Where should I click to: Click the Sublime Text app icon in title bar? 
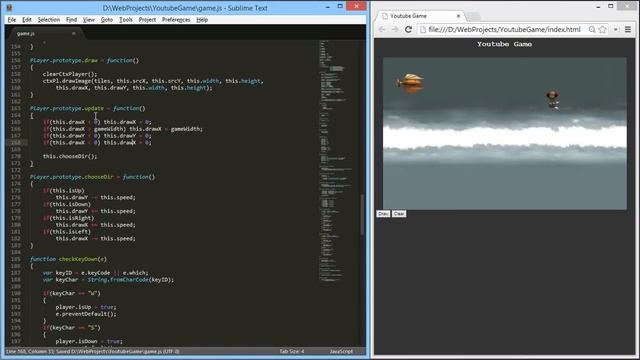point(9,7)
